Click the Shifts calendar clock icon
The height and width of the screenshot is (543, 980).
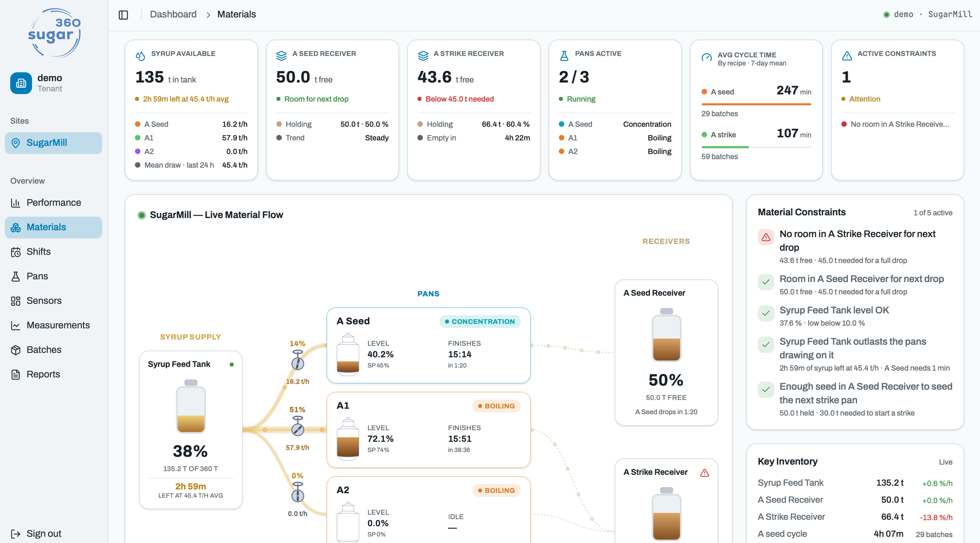pos(16,252)
